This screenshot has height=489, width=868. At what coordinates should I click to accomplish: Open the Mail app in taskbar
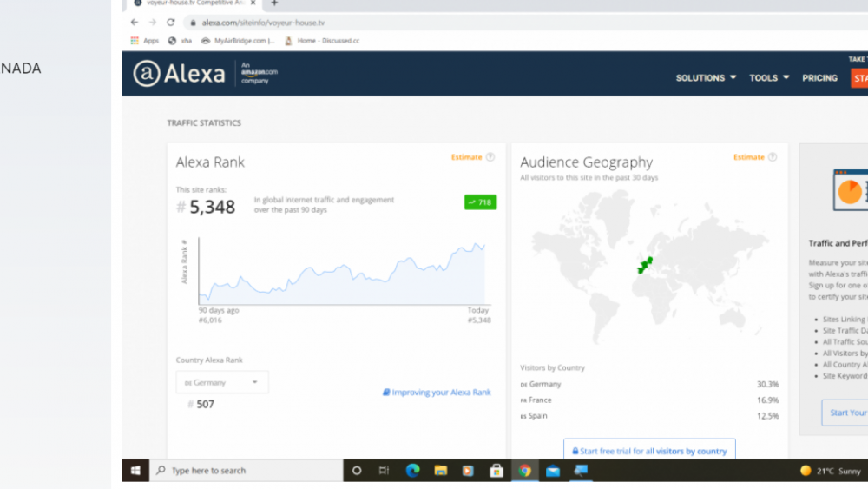(x=553, y=471)
